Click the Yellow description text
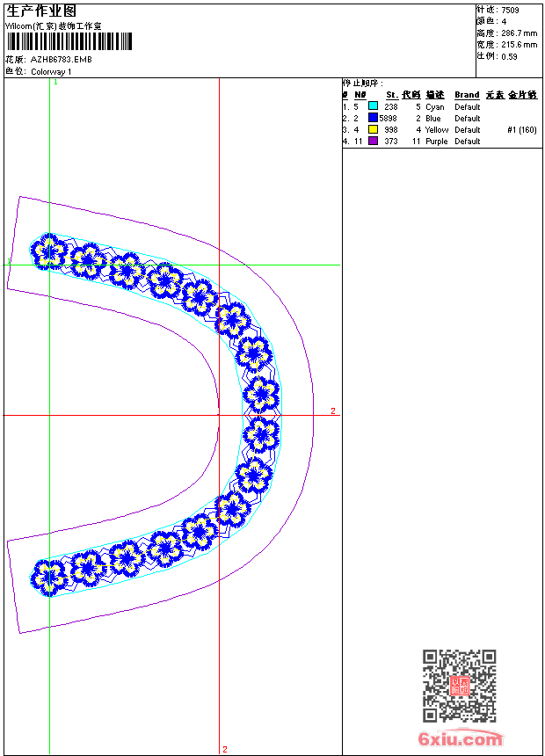The width and height of the screenshot is (545, 756). [437, 130]
